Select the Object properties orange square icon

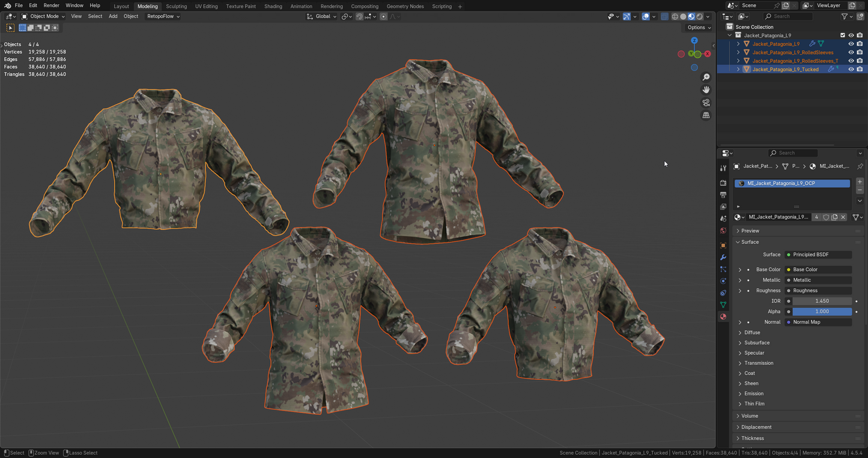click(723, 245)
